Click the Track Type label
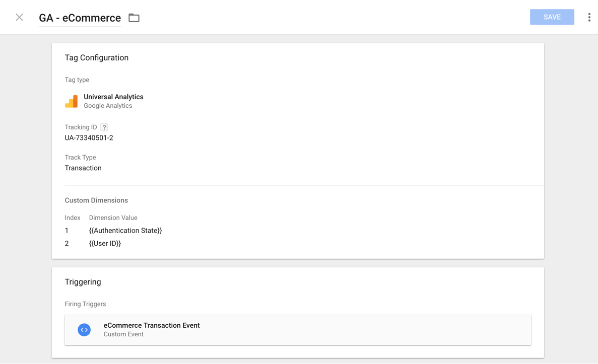Screen dimensions: 598x364 (80, 158)
